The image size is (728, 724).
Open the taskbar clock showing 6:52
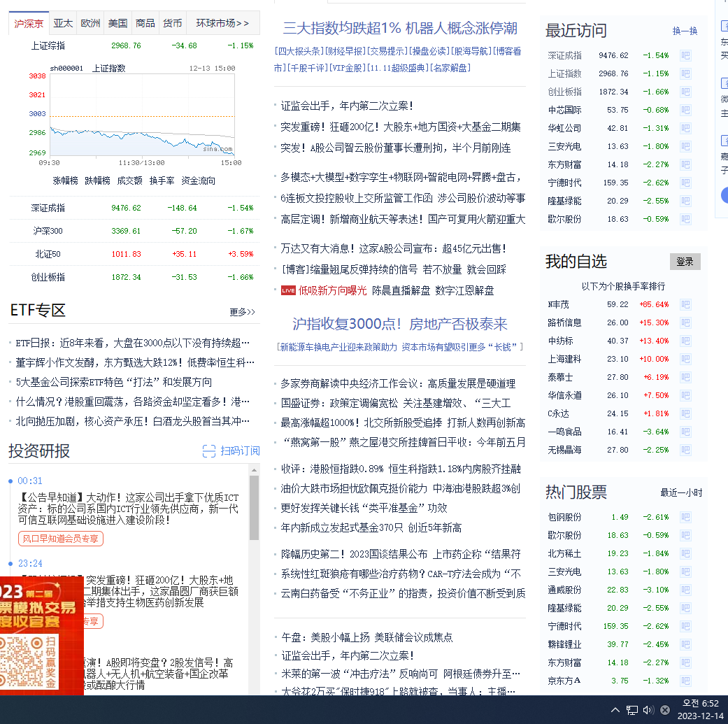[x=700, y=709]
